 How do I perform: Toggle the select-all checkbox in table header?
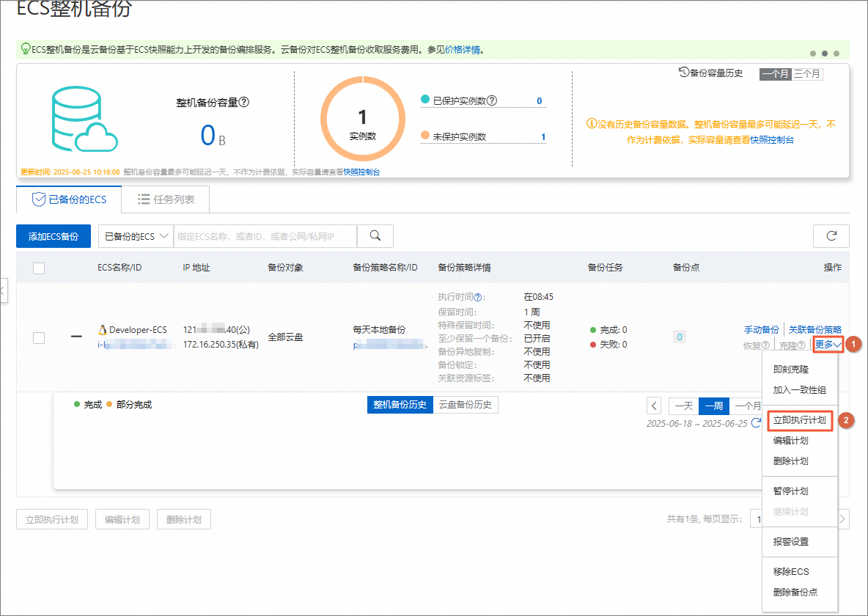39,268
